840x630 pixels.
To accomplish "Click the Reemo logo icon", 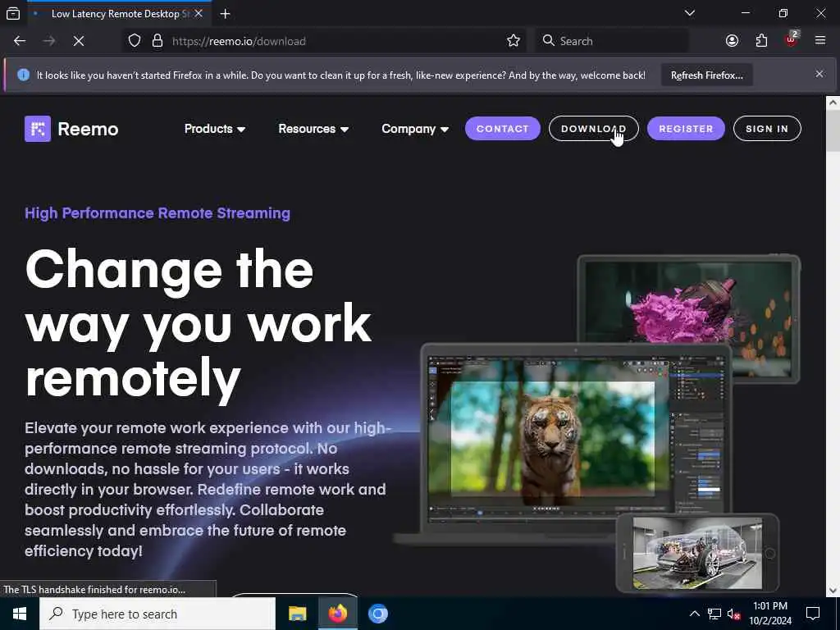I will pos(38,129).
